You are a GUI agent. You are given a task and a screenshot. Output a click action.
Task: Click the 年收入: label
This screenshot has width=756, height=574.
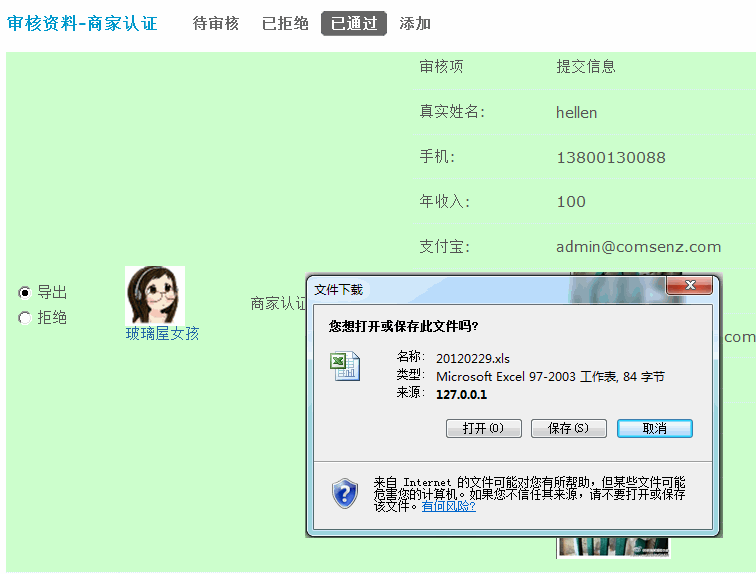[444, 201]
